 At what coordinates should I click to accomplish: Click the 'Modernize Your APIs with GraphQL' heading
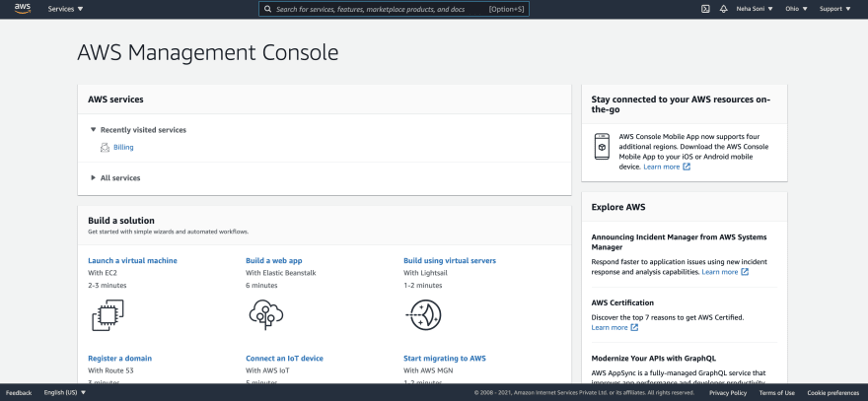(x=654, y=359)
